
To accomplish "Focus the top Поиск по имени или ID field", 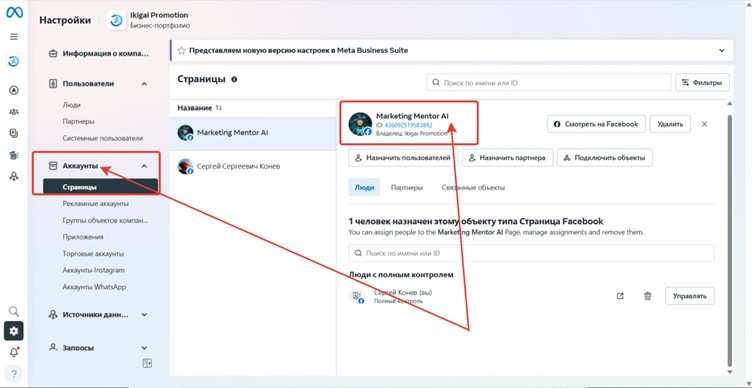I will 549,82.
